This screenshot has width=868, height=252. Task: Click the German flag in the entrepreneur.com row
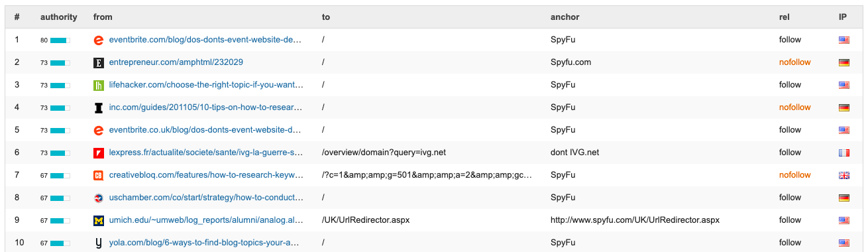point(843,62)
